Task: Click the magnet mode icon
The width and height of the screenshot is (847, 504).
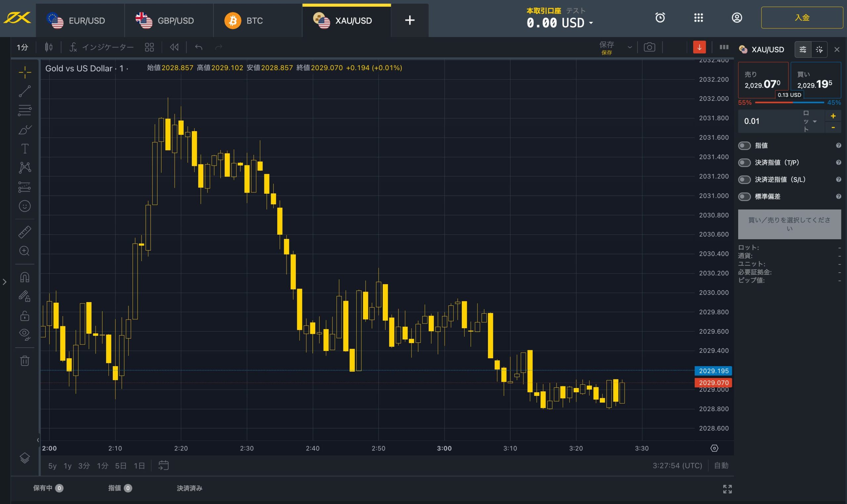Action: 24,277
